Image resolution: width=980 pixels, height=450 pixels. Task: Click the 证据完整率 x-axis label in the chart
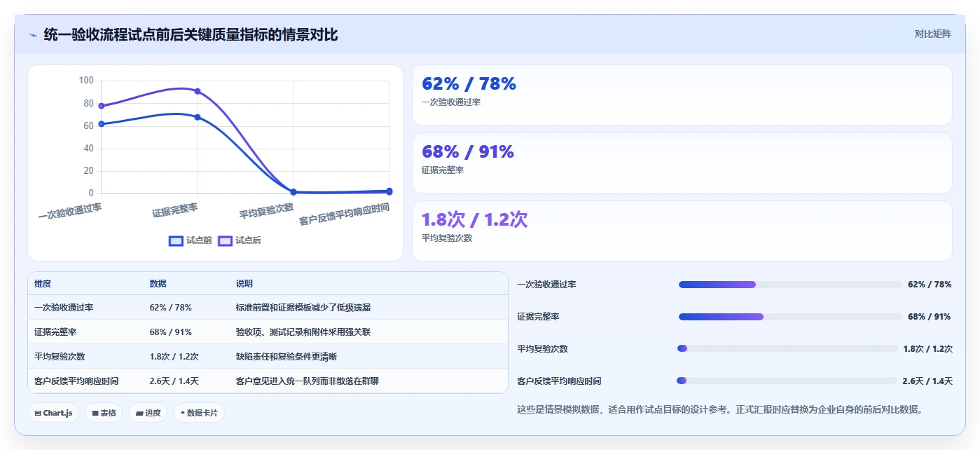[x=175, y=210]
